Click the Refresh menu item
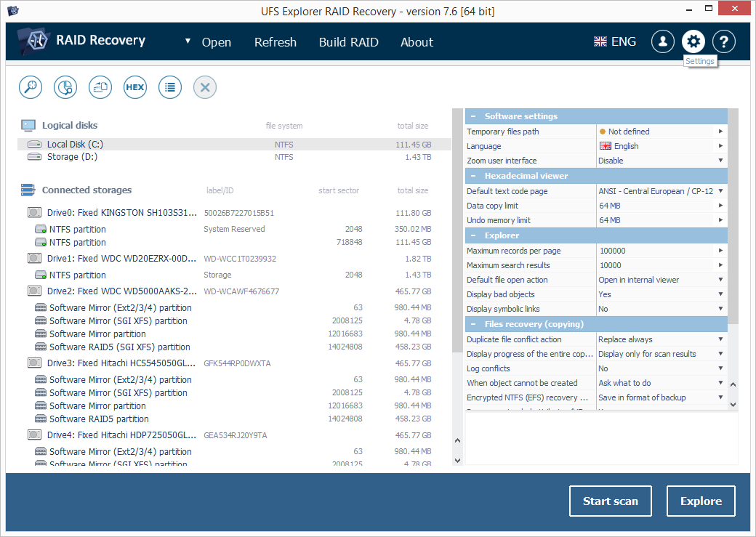This screenshot has width=756, height=537. [x=276, y=42]
